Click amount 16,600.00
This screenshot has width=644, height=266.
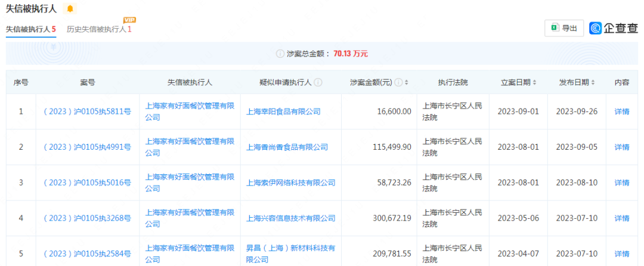point(395,112)
